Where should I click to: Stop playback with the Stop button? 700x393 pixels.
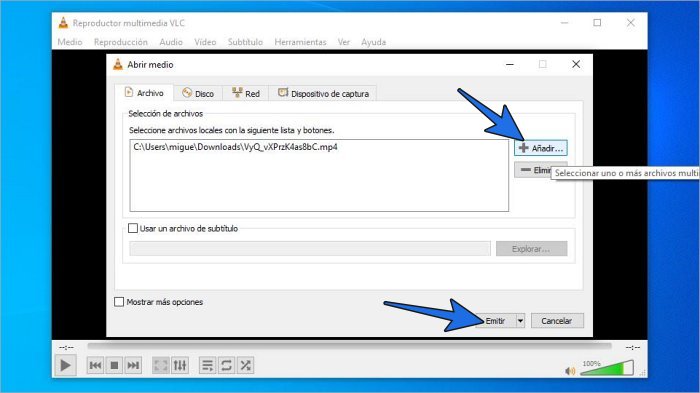[x=114, y=365]
